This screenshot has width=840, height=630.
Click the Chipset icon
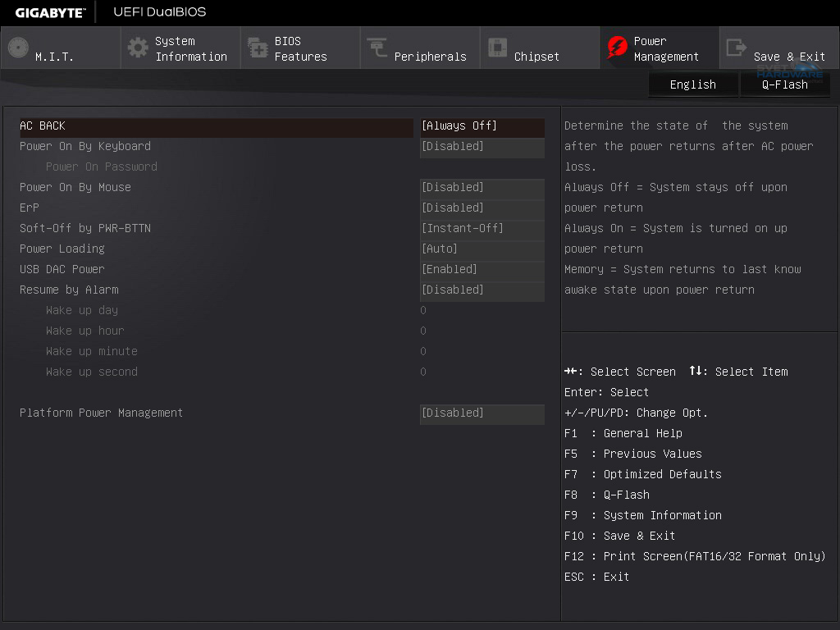[x=497, y=48]
